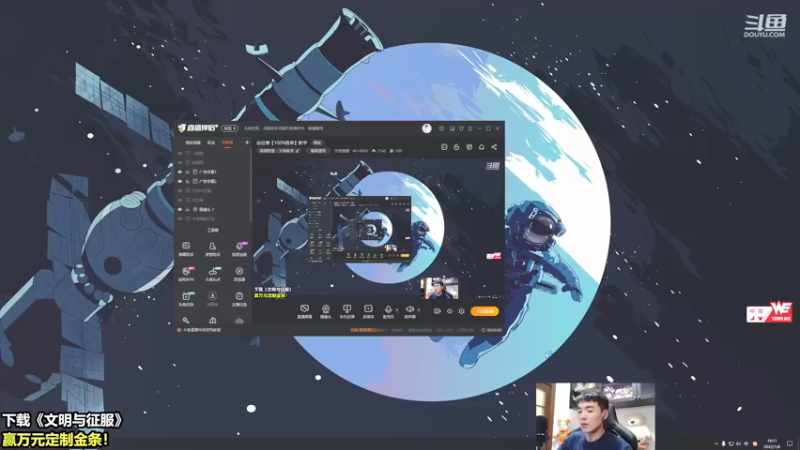Click the orange warning text in status bar
Viewport: 800px width, 450px height.
[x=364, y=330]
